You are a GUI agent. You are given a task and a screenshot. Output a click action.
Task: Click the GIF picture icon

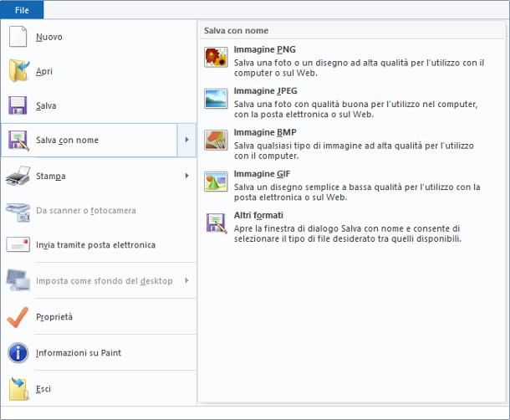(216, 182)
